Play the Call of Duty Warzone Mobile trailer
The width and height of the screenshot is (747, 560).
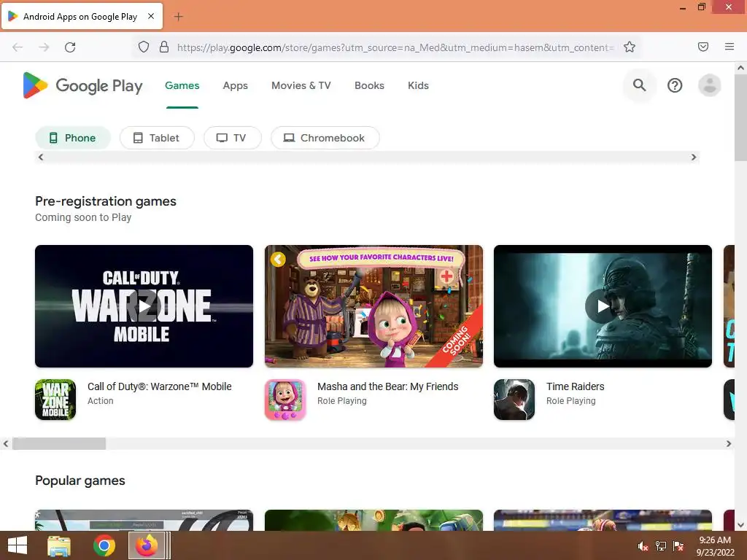[x=144, y=306]
